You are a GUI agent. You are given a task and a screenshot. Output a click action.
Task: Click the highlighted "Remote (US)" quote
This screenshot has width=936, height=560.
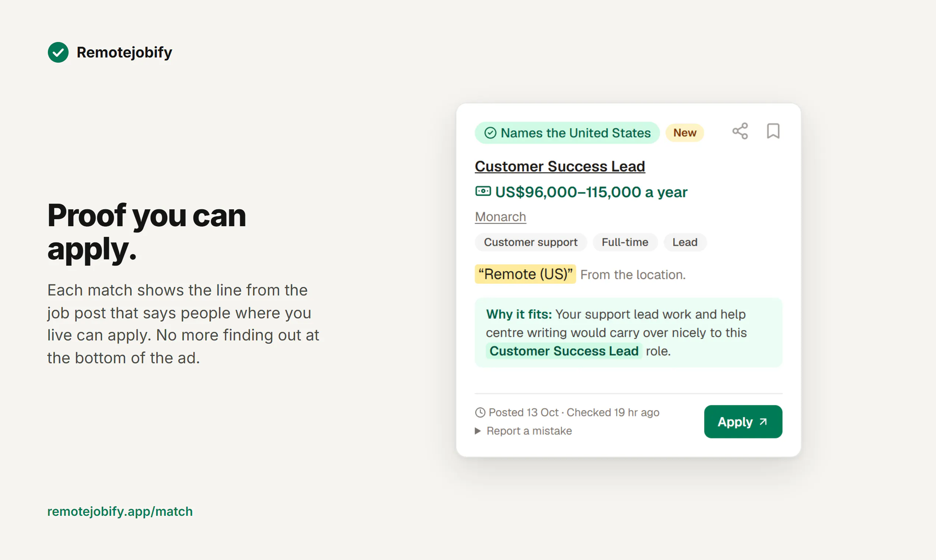click(525, 274)
